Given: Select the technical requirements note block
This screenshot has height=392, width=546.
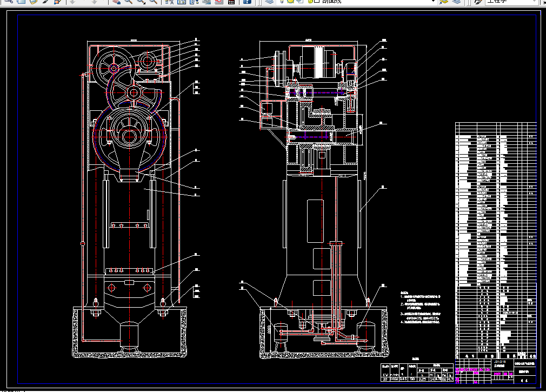Looking at the screenshot, I should 420,308.
